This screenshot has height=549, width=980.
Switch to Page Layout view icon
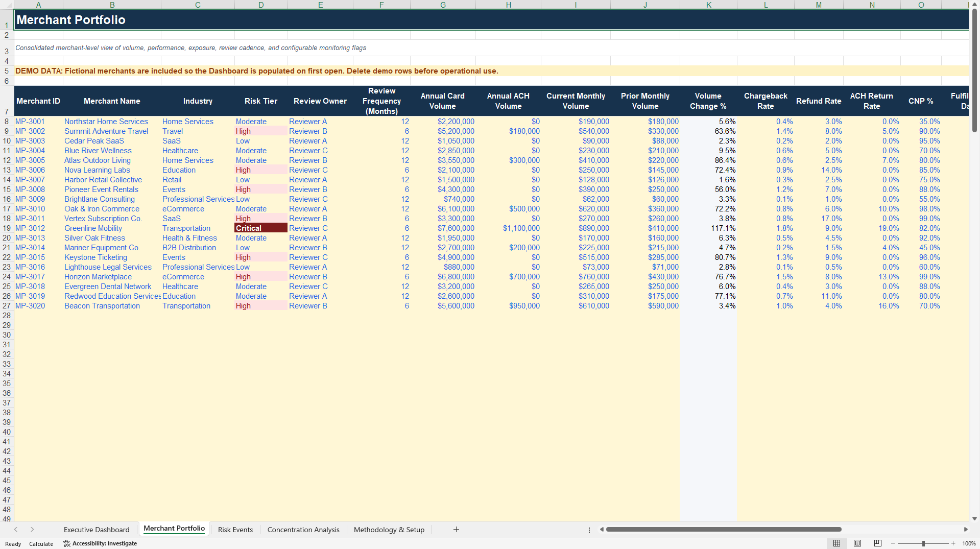point(857,543)
